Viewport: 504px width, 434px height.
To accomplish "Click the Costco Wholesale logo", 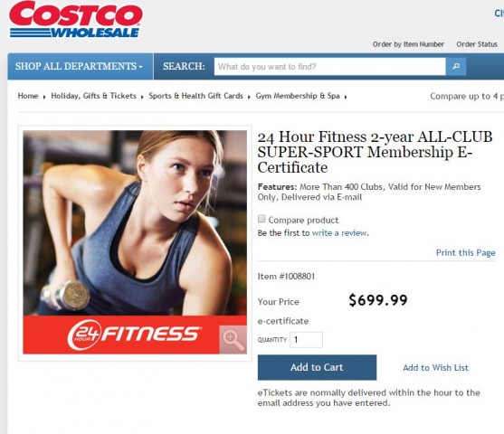I will [x=76, y=19].
